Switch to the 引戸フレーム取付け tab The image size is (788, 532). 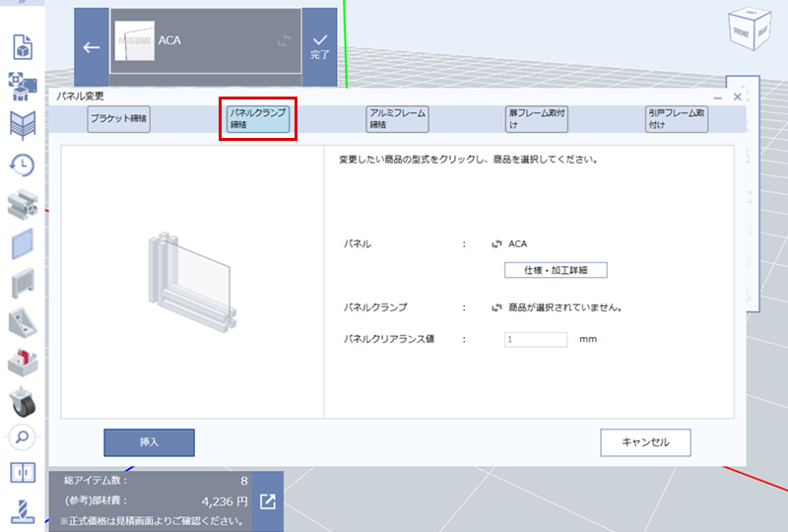[x=677, y=119]
